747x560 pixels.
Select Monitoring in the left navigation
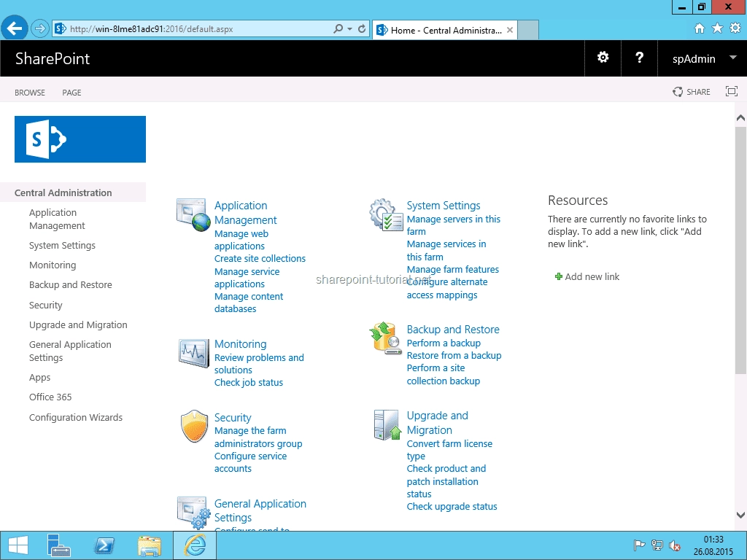53,265
